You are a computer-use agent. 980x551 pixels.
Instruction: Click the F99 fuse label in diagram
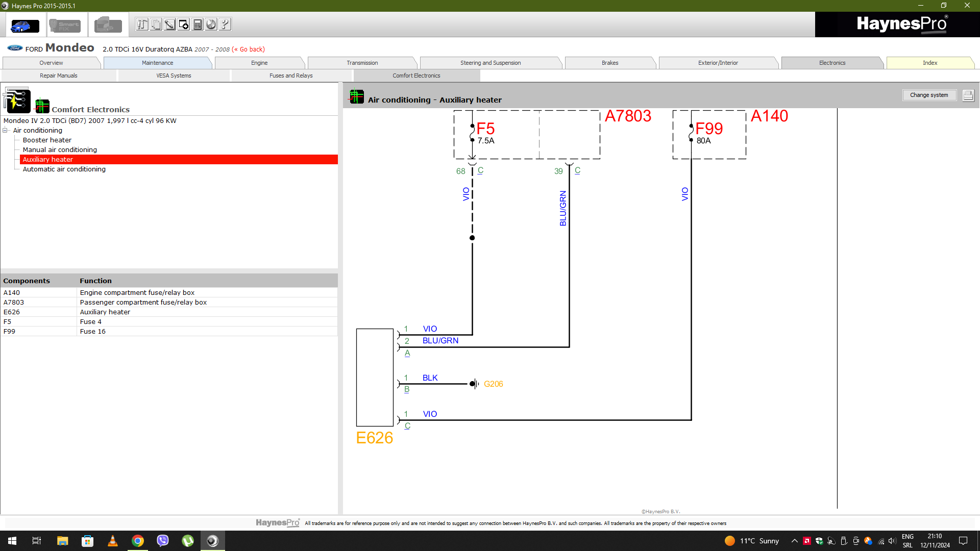(x=709, y=129)
